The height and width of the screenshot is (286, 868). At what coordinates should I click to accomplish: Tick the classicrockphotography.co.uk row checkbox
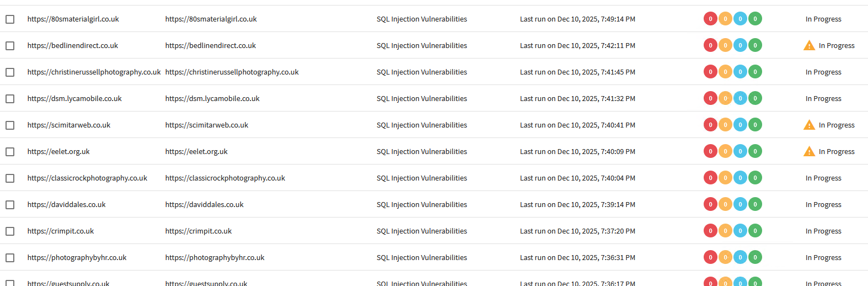point(10,178)
